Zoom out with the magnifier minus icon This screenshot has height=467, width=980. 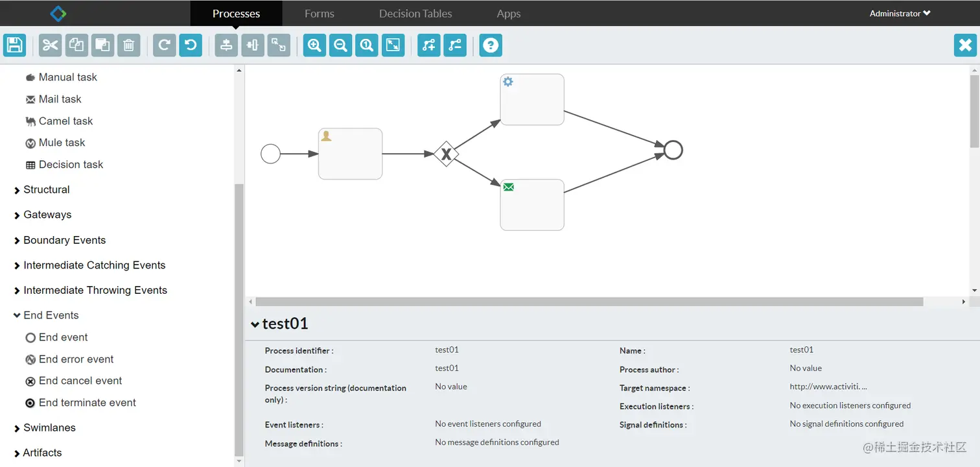click(x=341, y=45)
